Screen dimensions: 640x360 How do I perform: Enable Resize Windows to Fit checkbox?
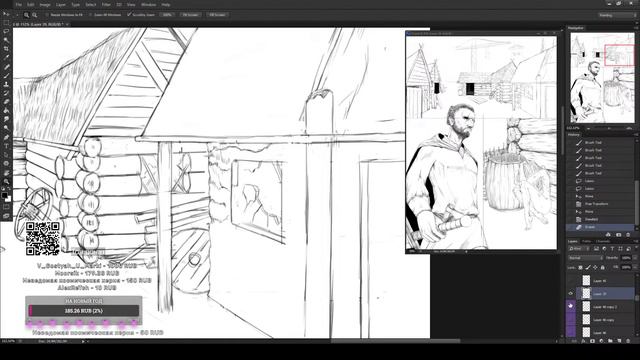(x=47, y=15)
